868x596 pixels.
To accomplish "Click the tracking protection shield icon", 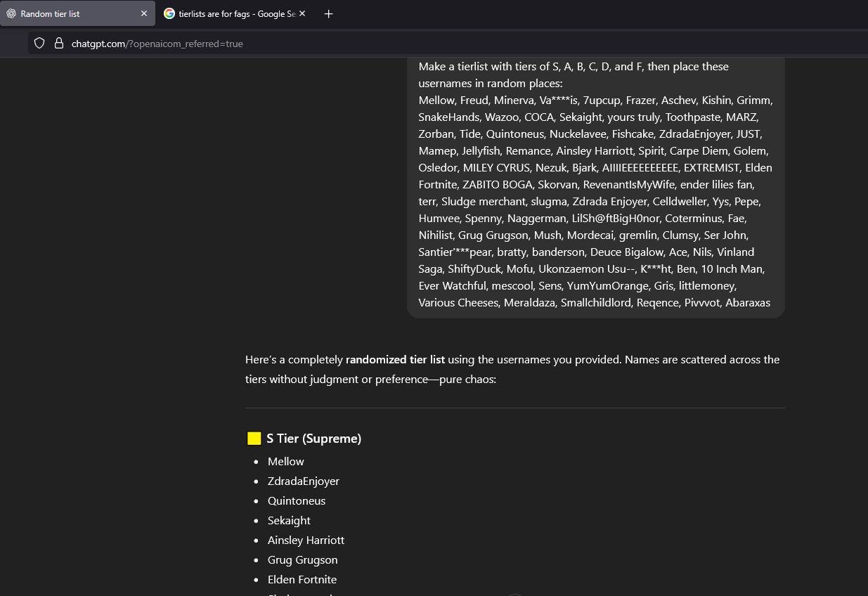I will click(x=39, y=43).
